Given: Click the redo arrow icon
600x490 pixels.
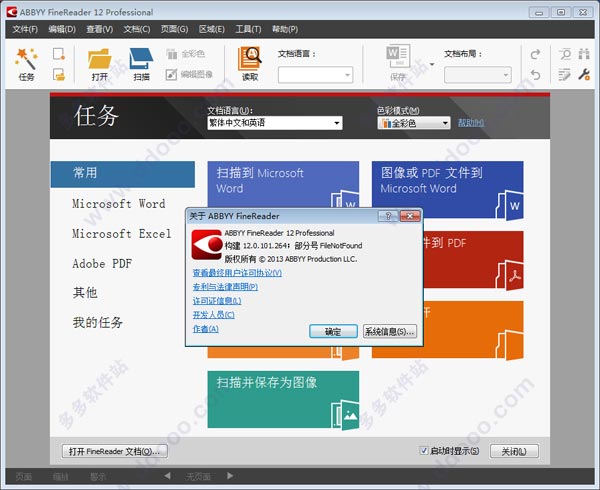Looking at the screenshot, I should [x=535, y=54].
